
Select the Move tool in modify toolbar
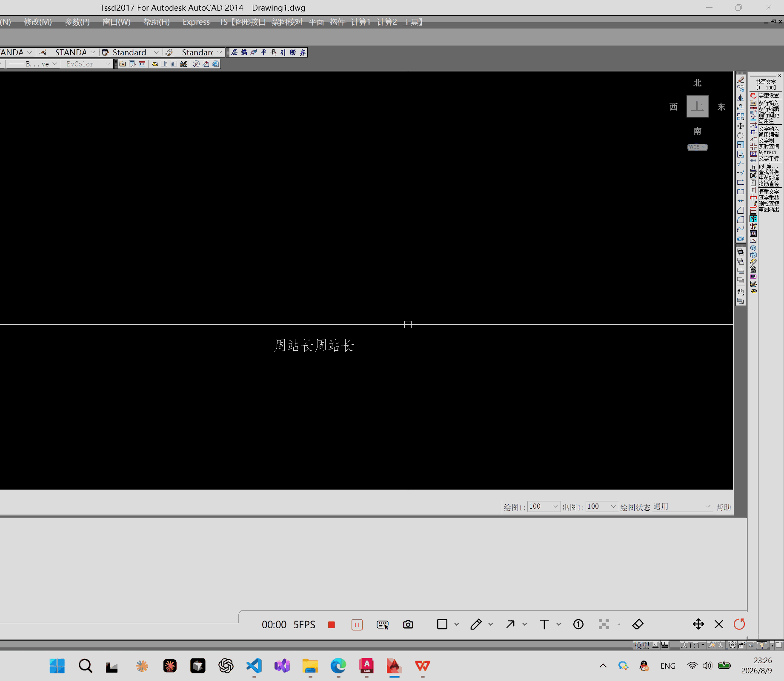[x=741, y=126]
